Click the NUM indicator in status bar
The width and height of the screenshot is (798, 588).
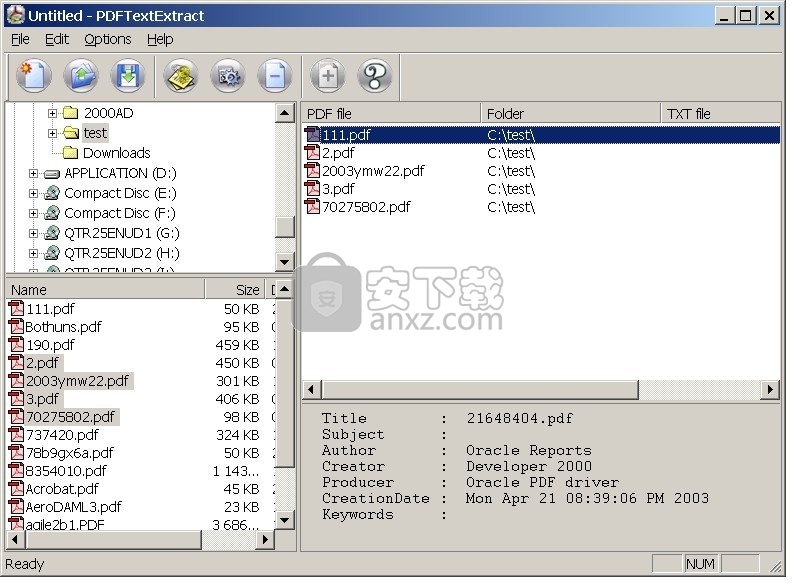(x=700, y=564)
